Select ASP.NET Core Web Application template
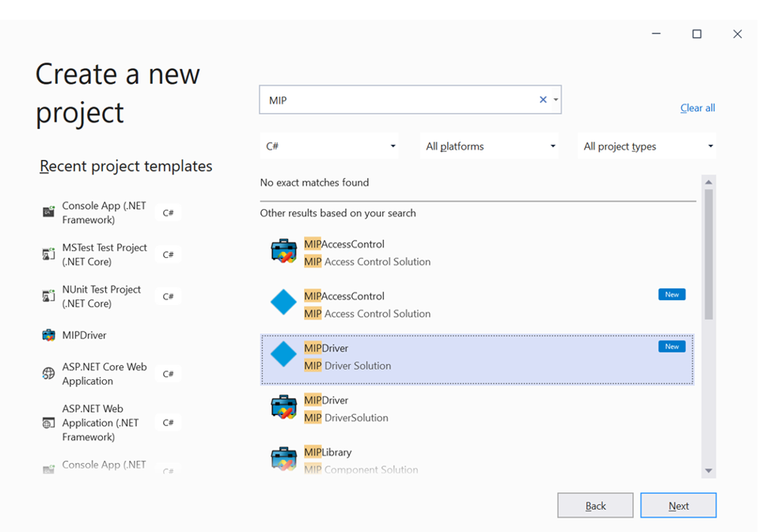 click(112, 374)
